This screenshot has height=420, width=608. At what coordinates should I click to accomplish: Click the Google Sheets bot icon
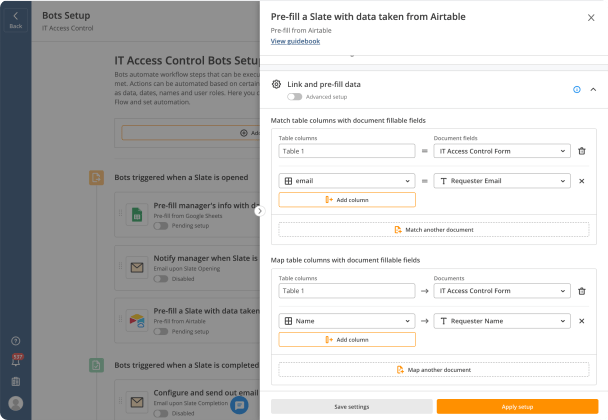[137, 214]
